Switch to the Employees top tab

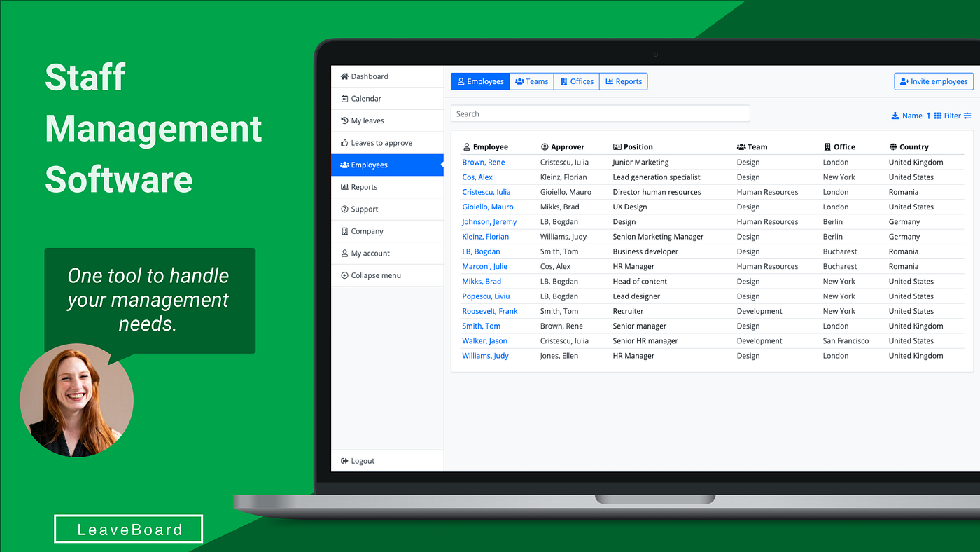[x=480, y=81]
